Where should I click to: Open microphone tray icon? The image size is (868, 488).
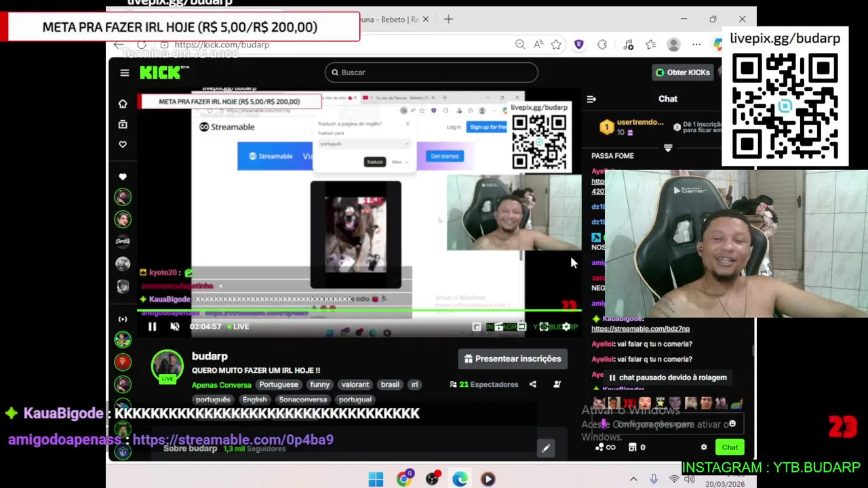click(654, 479)
